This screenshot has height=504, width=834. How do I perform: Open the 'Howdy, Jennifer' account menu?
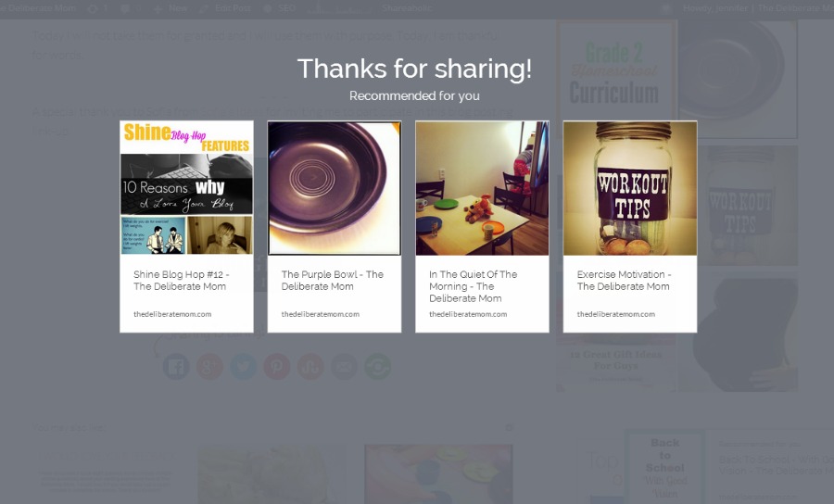click(747, 8)
